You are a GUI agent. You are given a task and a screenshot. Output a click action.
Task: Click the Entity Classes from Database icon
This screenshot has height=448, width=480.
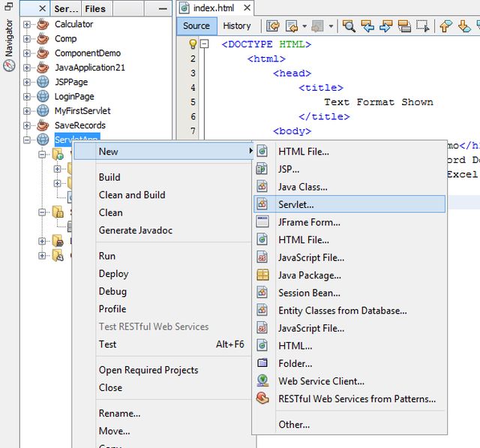pyautogui.click(x=262, y=310)
